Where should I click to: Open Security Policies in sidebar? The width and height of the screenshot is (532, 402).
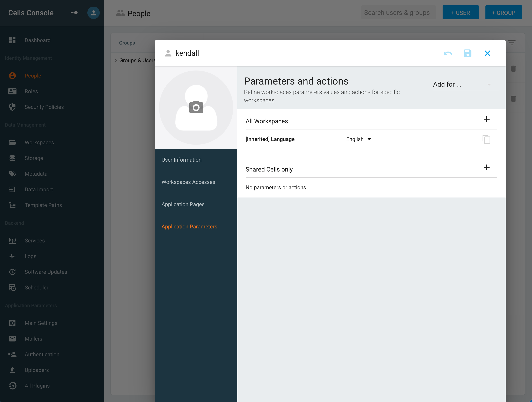pyautogui.click(x=44, y=107)
